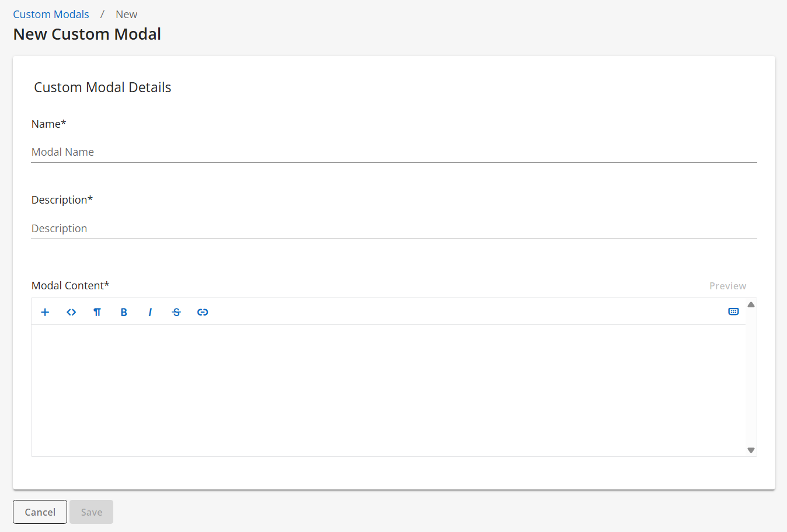Click the Cancel button
The image size is (787, 532).
(x=40, y=512)
